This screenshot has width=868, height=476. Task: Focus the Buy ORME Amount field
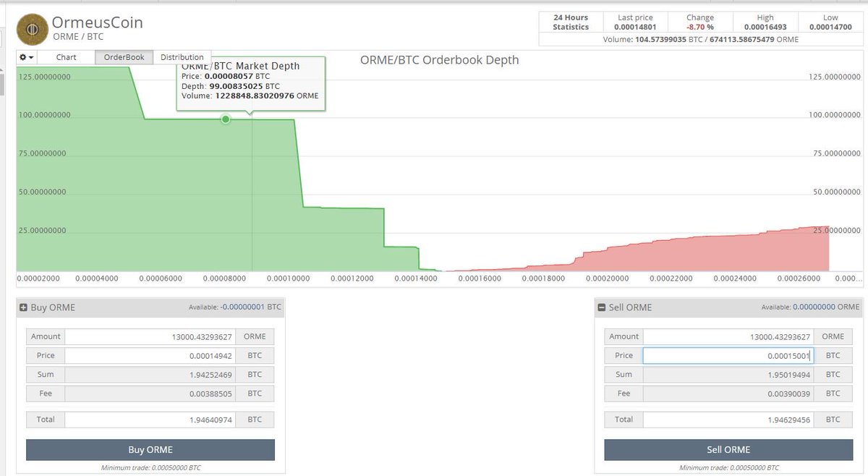[x=150, y=336]
